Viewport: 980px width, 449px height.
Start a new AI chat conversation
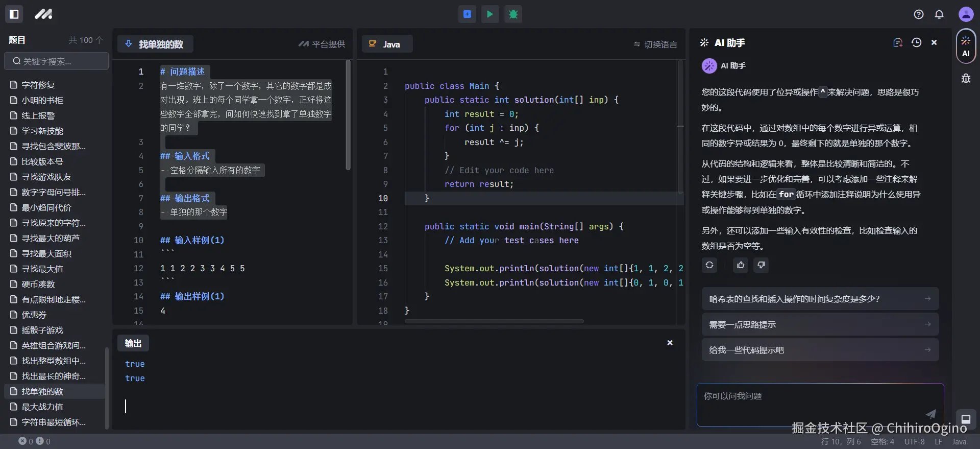[x=898, y=43]
